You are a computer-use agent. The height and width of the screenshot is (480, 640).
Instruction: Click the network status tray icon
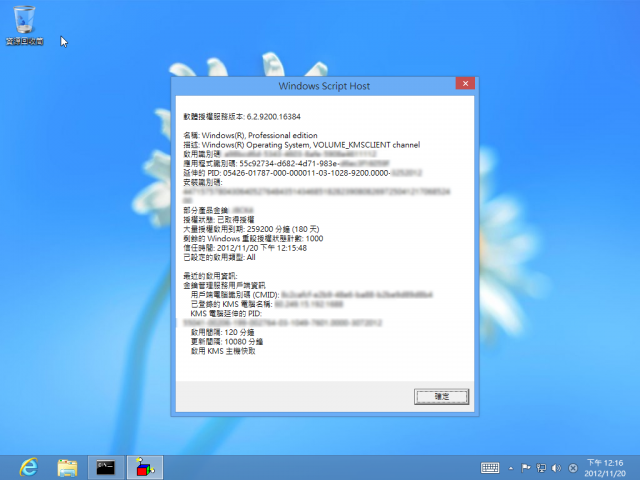[x=541, y=468]
